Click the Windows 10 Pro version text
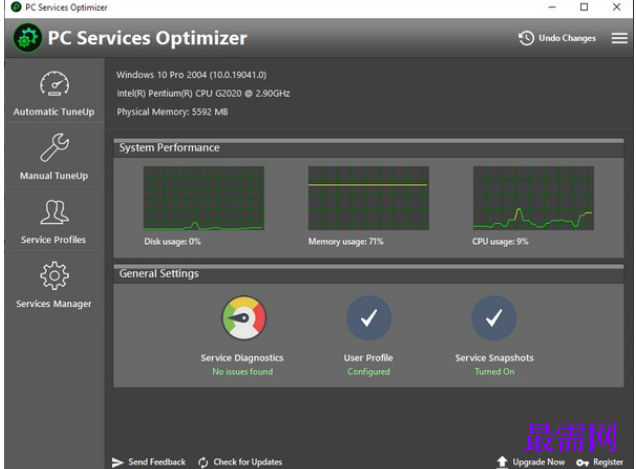 pyautogui.click(x=191, y=75)
